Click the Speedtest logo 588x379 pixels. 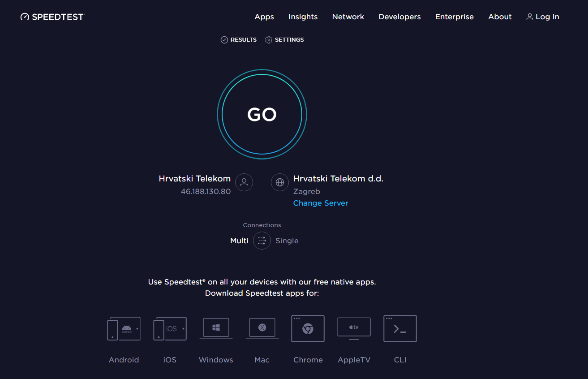click(x=52, y=17)
